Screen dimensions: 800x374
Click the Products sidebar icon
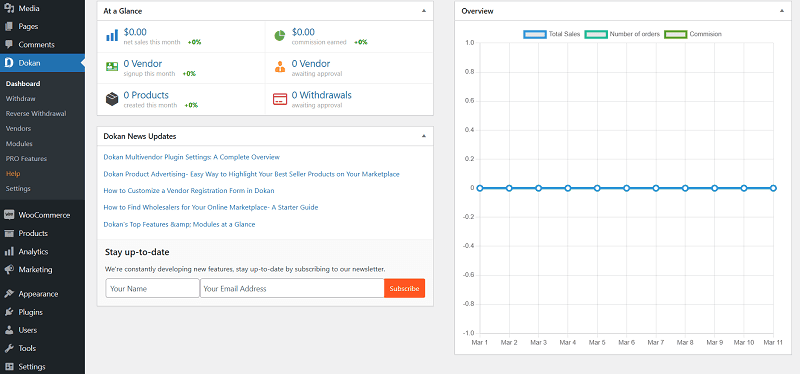pyautogui.click(x=9, y=233)
